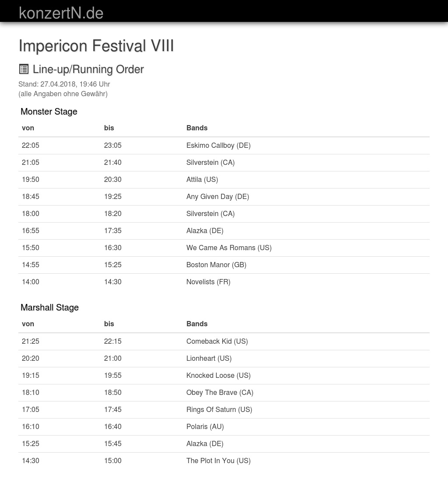Select the Eskimo Callboy (DE) row
Screen dimensions: 448x478
point(218,145)
